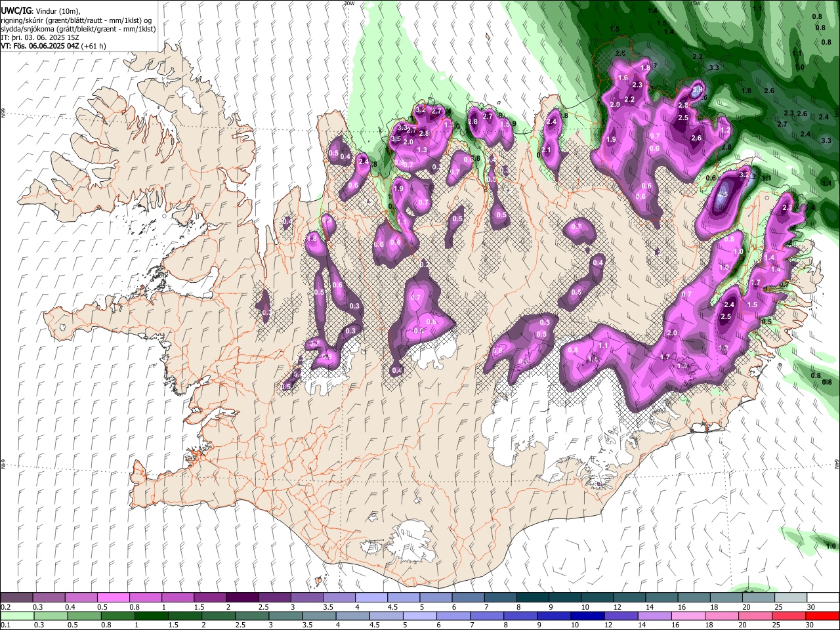Click the deepest navy 10 swatch on the rain scale
This screenshot has height=630, width=840.
[x=588, y=616]
